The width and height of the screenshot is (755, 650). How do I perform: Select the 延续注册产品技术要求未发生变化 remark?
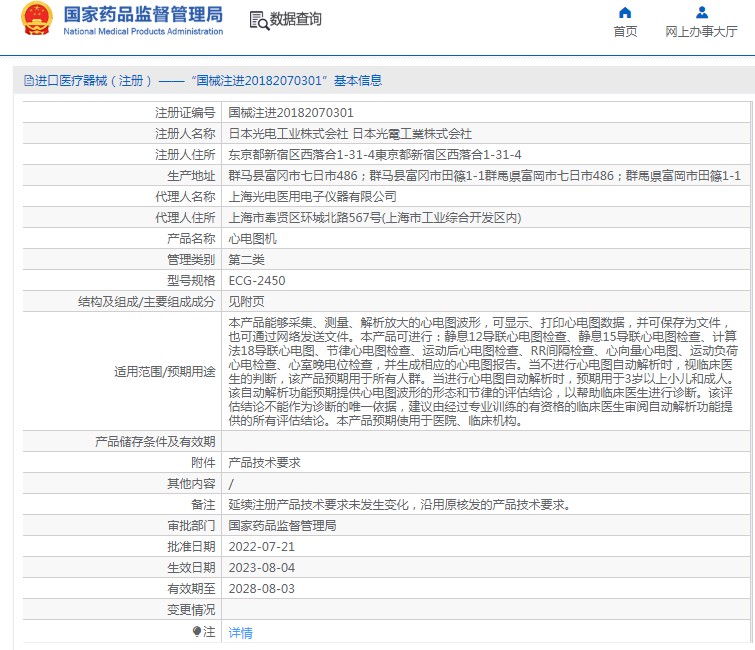pyautogui.click(x=400, y=505)
